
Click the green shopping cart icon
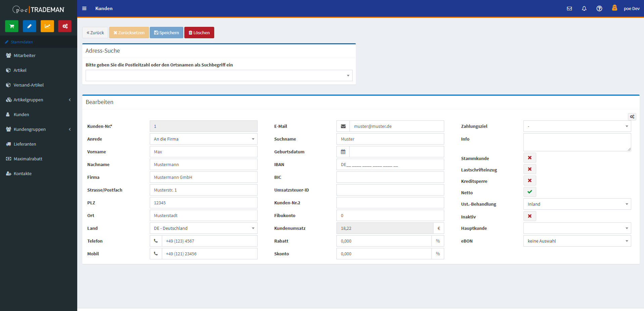(x=12, y=26)
